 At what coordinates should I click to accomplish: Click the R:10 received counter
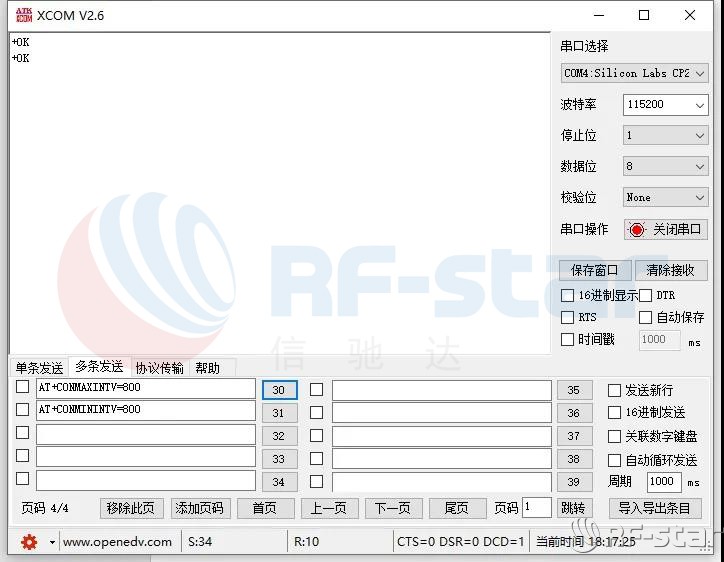[x=306, y=542]
